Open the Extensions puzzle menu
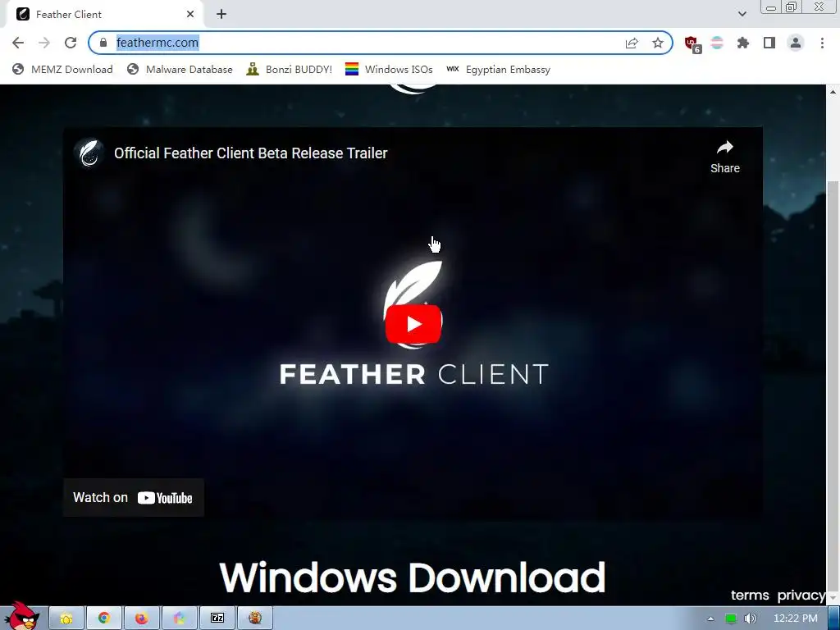Image resolution: width=840 pixels, height=630 pixels. click(743, 43)
